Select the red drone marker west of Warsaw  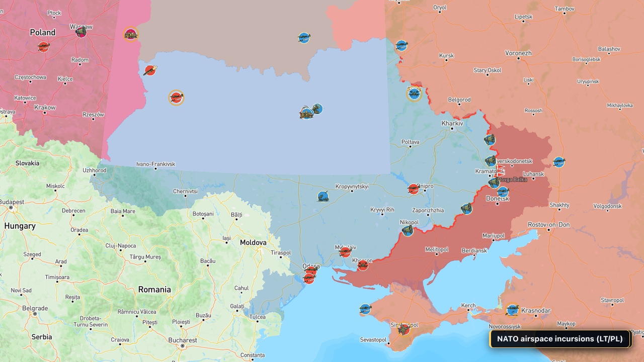click(x=44, y=47)
